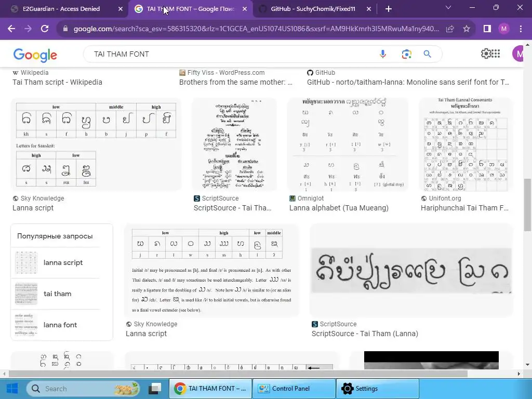Start voice search with microphone icon

383,54
